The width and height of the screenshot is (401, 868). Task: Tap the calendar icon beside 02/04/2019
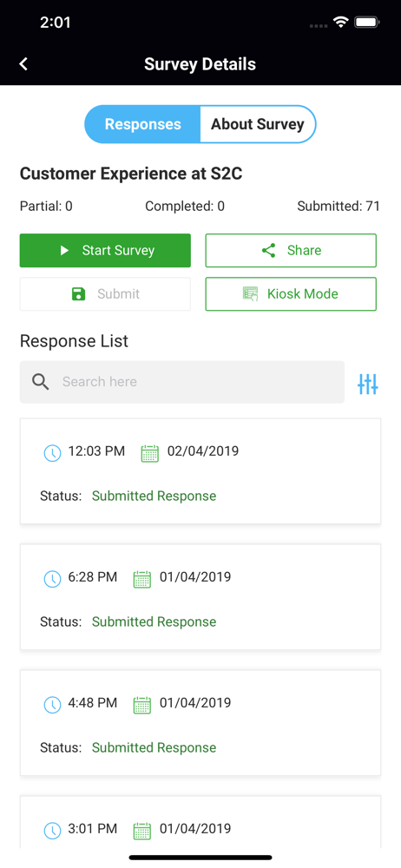coord(149,453)
